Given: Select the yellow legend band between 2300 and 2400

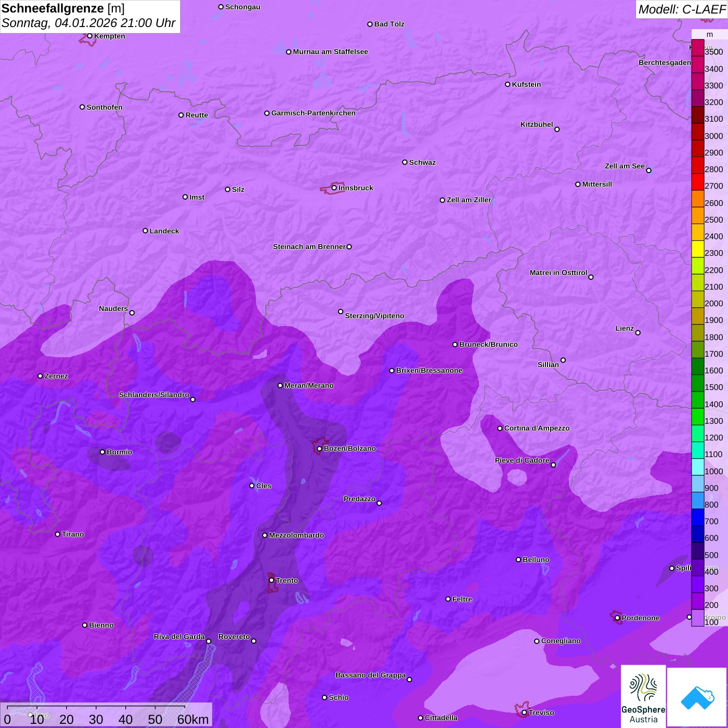Looking at the screenshot, I should point(698,249).
